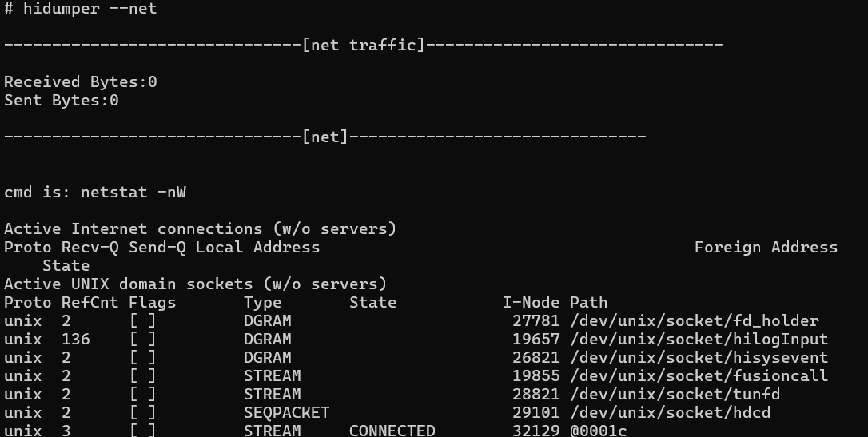This screenshot has height=437, width=868.
Task: Click the 'Sent Bytes:0' line
Action: 61,100
